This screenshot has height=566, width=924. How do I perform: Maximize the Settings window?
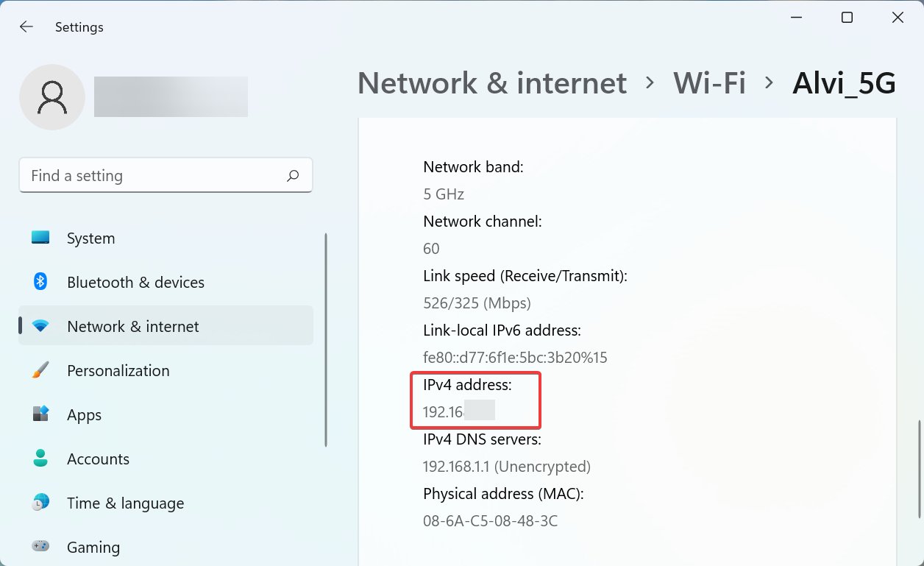pyautogui.click(x=847, y=18)
